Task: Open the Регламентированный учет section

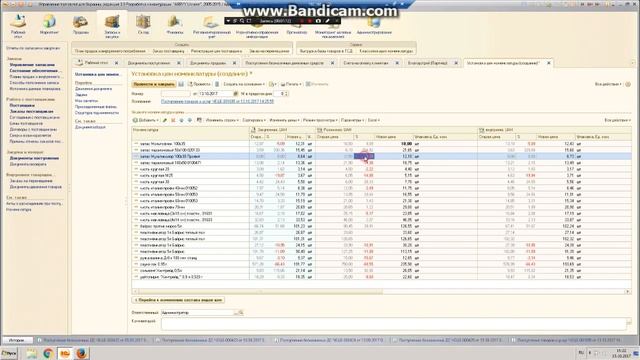Action: (211, 26)
